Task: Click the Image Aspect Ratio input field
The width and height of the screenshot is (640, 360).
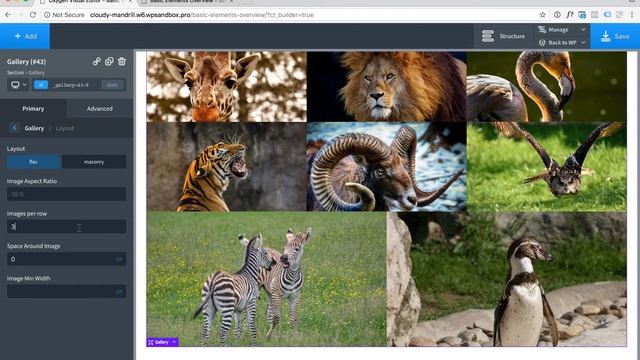Action: [x=66, y=194]
